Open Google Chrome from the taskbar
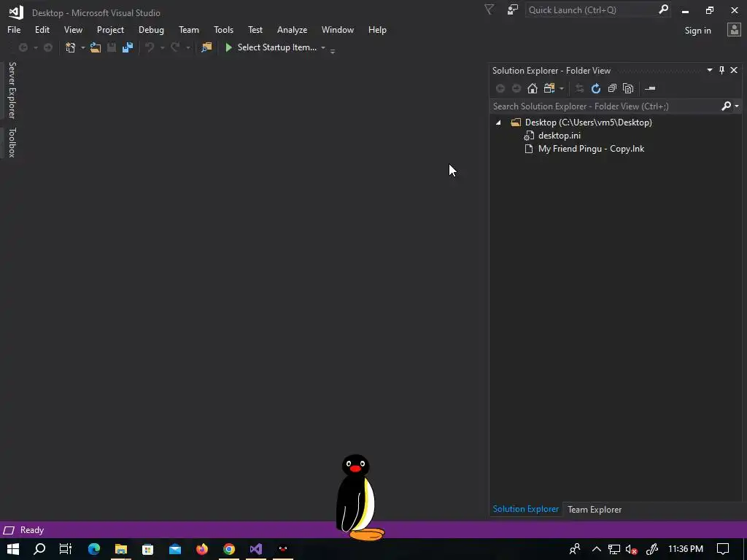Screen dimensions: 747x560 (229, 549)
